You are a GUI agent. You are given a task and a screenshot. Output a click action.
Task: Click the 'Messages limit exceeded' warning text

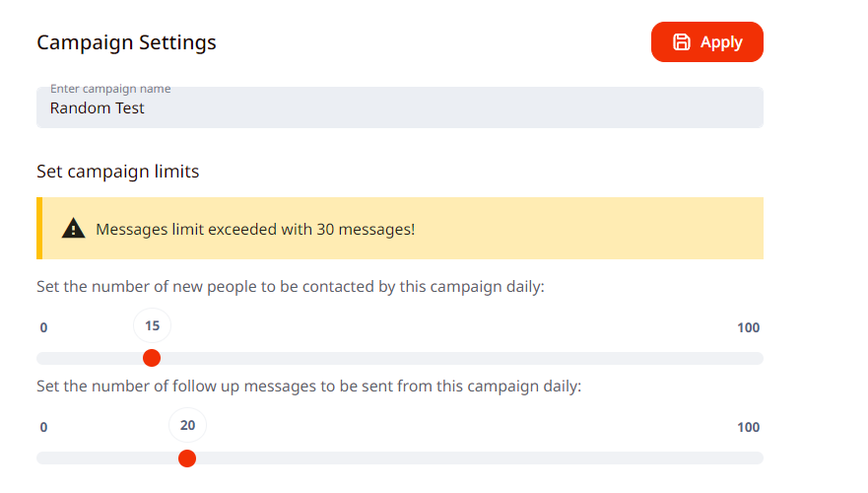[255, 230]
